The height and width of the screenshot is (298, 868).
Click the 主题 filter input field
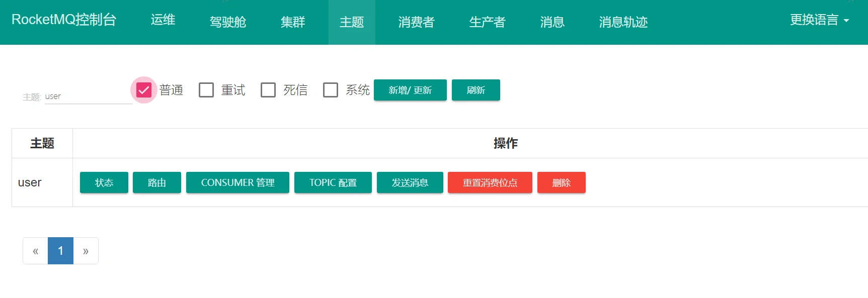tap(88, 96)
